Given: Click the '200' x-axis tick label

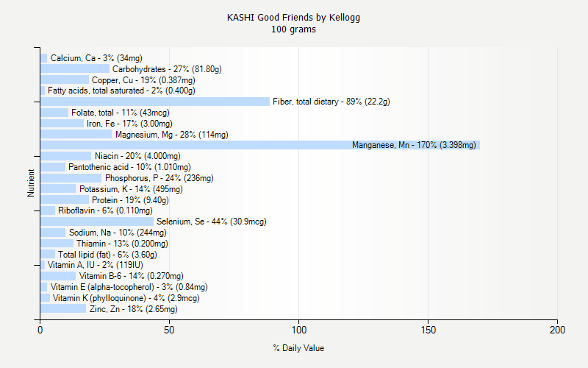Looking at the screenshot, I should (x=558, y=330).
